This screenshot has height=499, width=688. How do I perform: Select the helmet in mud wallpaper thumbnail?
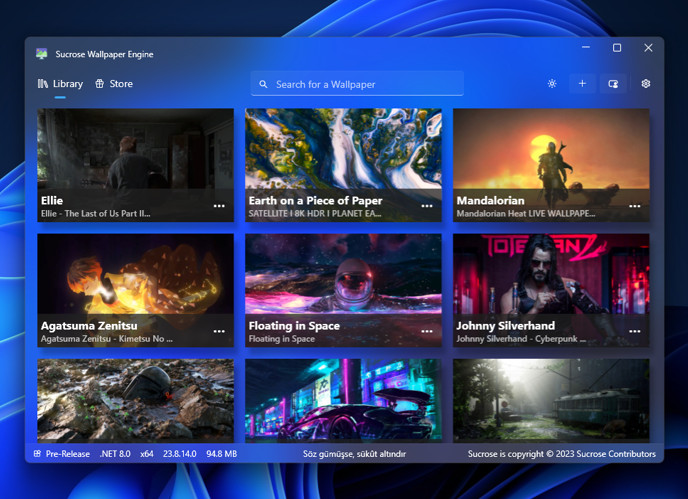pos(136,400)
